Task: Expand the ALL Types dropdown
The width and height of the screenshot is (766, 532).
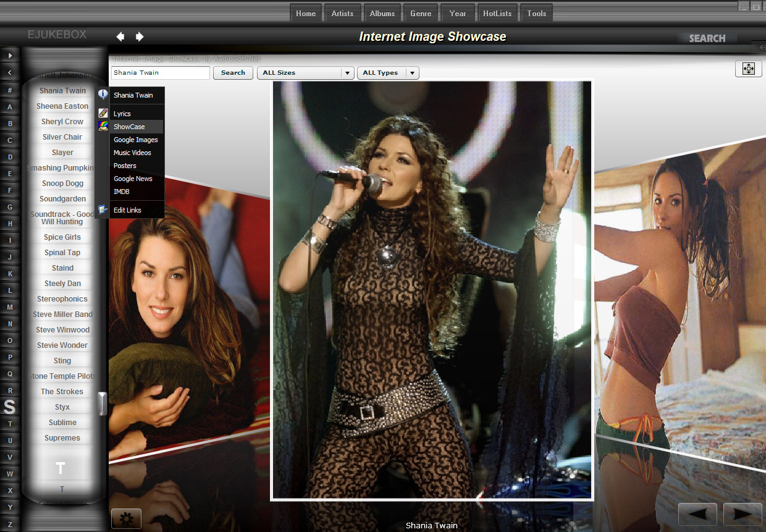Action: coord(412,73)
